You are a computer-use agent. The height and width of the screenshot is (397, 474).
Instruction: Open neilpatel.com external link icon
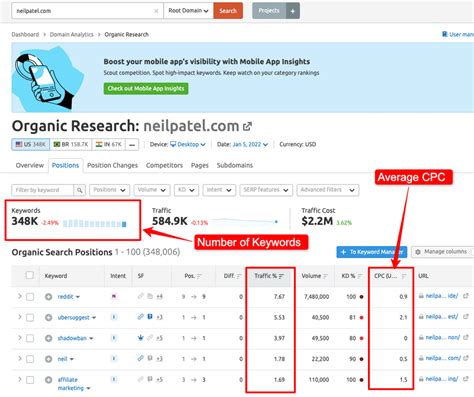[x=247, y=126]
